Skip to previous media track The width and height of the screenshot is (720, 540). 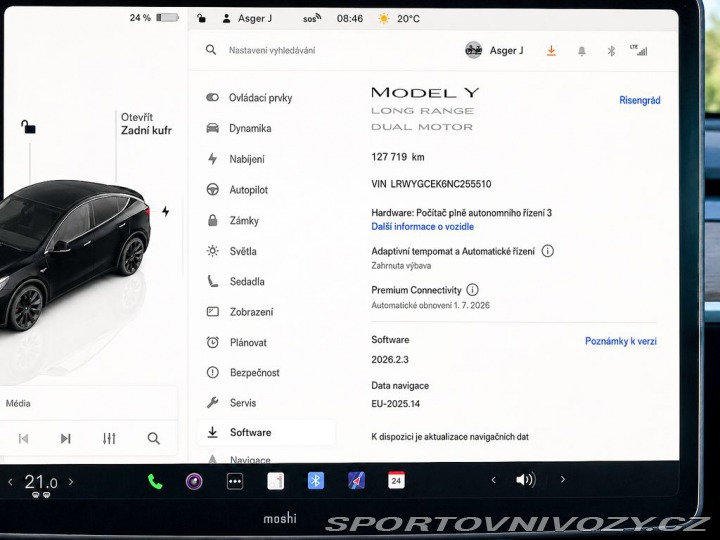[x=23, y=439]
